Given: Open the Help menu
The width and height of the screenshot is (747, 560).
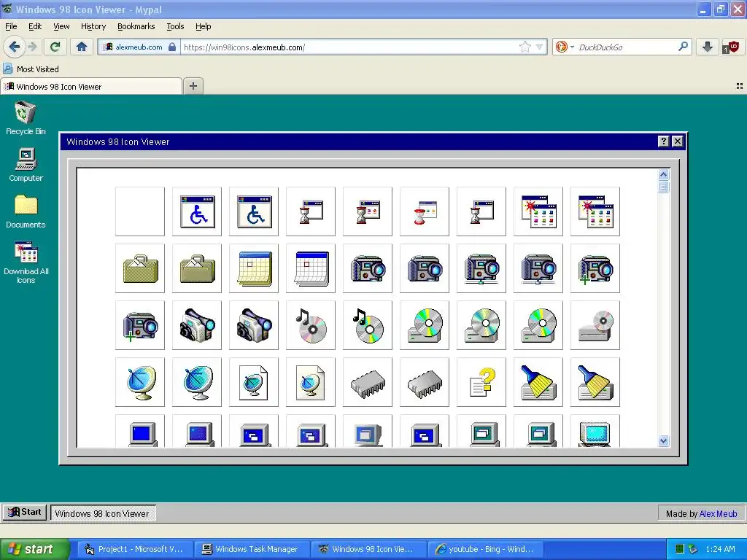Looking at the screenshot, I should [203, 26].
